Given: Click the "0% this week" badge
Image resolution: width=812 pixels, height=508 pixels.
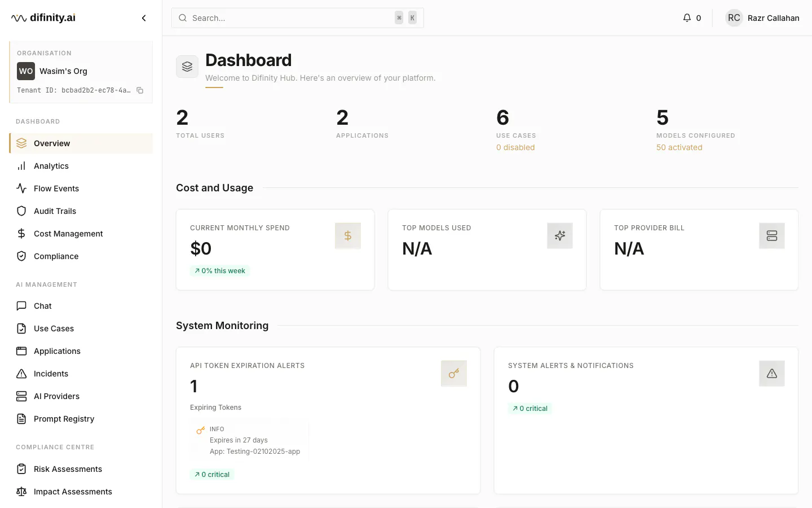Looking at the screenshot, I should tap(220, 271).
